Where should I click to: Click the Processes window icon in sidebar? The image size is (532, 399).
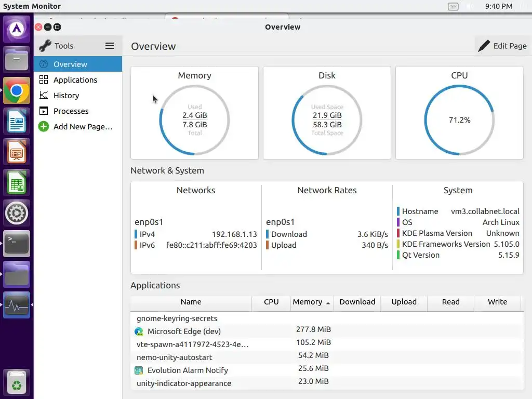click(44, 111)
